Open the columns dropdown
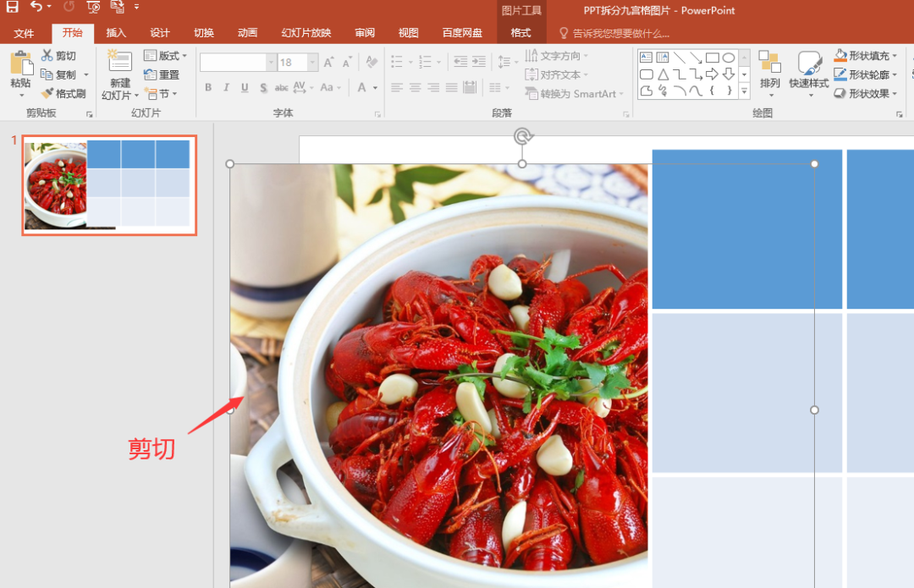Image resolution: width=914 pixels, height=588 pixels. [499, 87]
